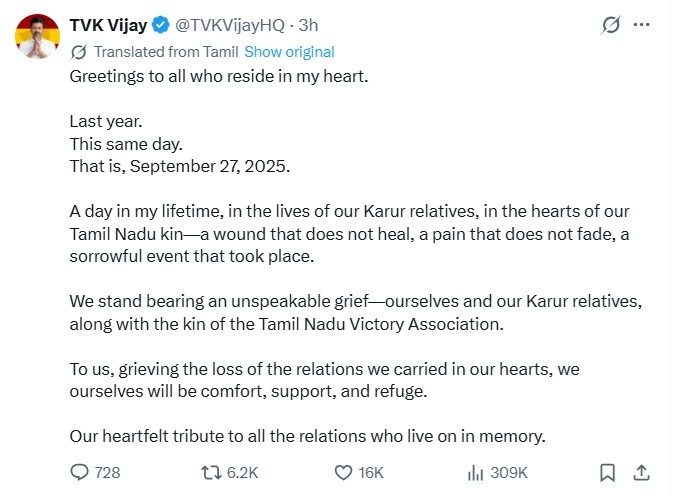Open the TVK Vijay profile picture
This screenshot has height=496, width=675.
pos(37,36)
